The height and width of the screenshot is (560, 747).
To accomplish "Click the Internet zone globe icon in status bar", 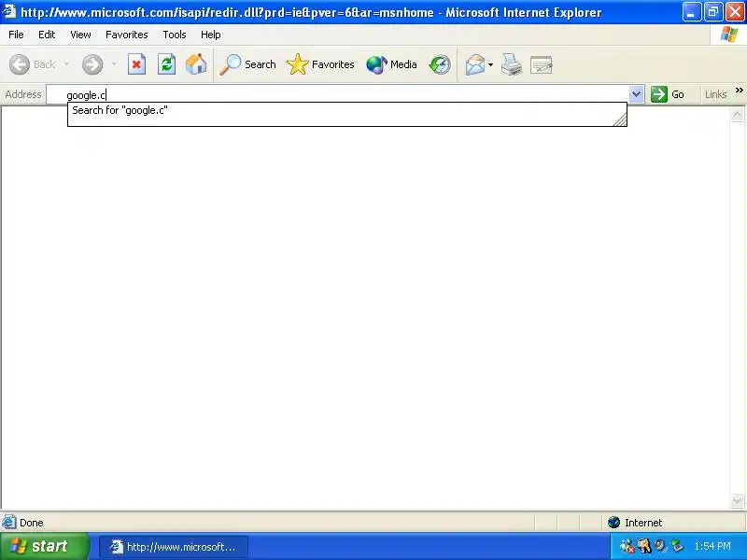I will click(613, 523).
